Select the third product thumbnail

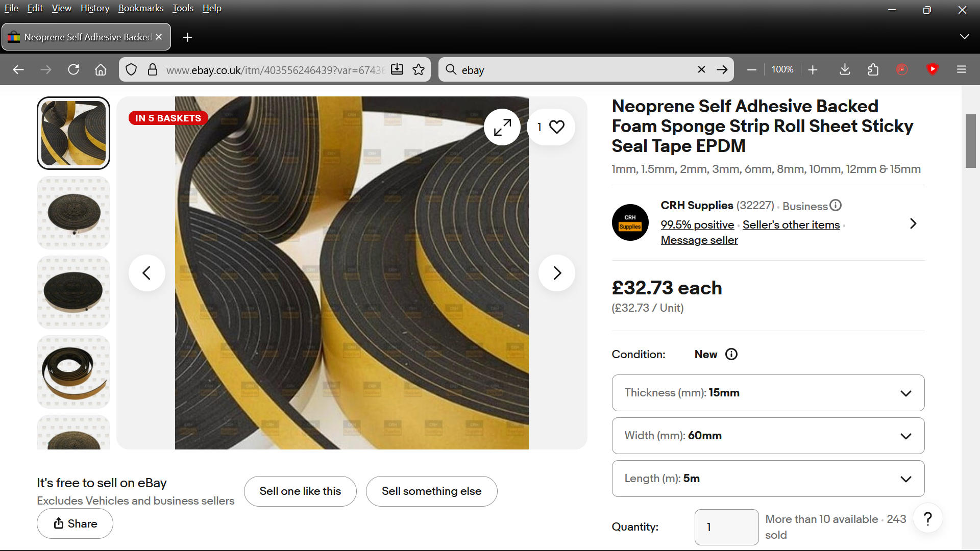click(73, 292)
